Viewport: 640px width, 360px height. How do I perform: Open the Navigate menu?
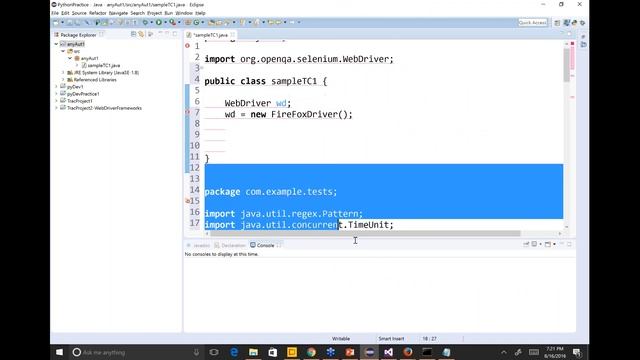tap(118, 13)
